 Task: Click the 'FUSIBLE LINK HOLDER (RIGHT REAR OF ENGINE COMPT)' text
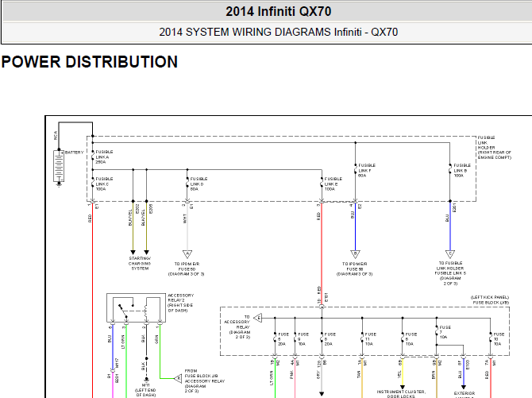pyautogui.click(x=495, y=148)
